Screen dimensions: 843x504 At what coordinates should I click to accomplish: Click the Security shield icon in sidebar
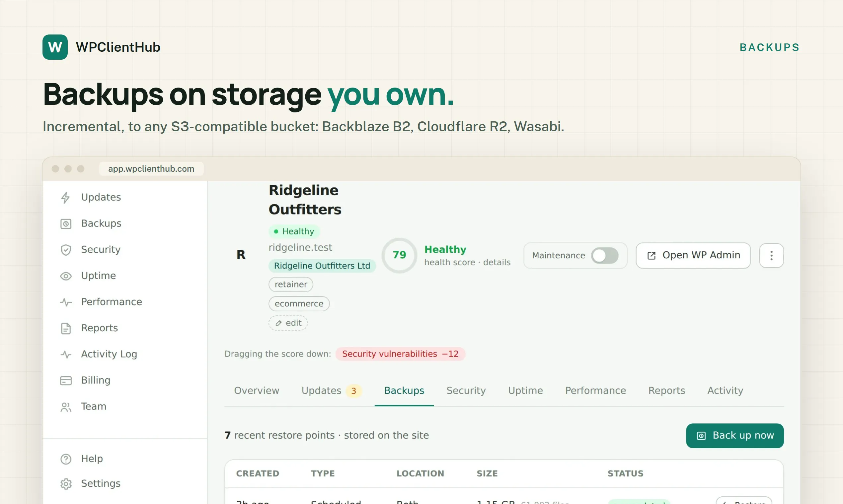[x=66, y=250]
